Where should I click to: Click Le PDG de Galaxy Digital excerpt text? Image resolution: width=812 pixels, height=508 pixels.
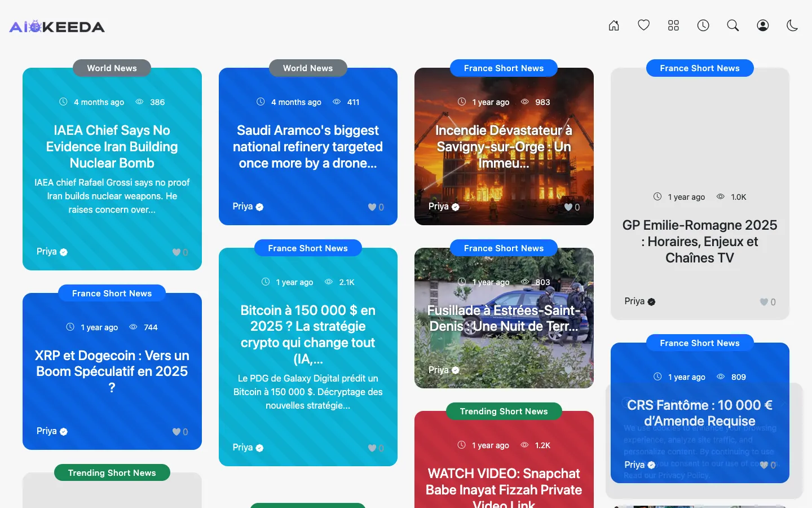(308, 392)
